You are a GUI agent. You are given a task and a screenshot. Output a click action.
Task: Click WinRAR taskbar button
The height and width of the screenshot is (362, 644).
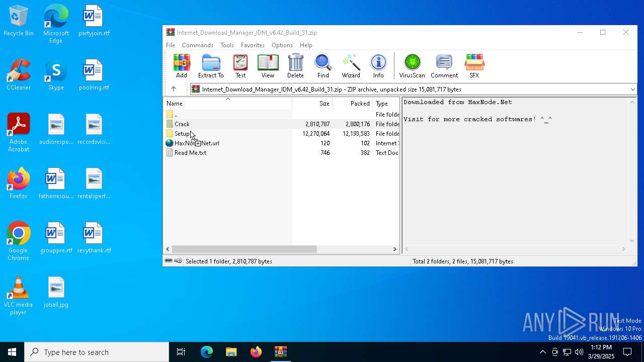(x=280, y=352)
